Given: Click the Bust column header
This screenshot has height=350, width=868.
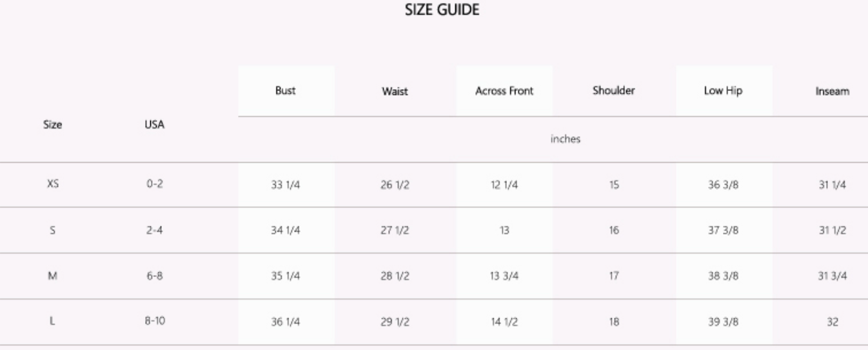Looking at the screenshot, I should click(x=285, y=91).
